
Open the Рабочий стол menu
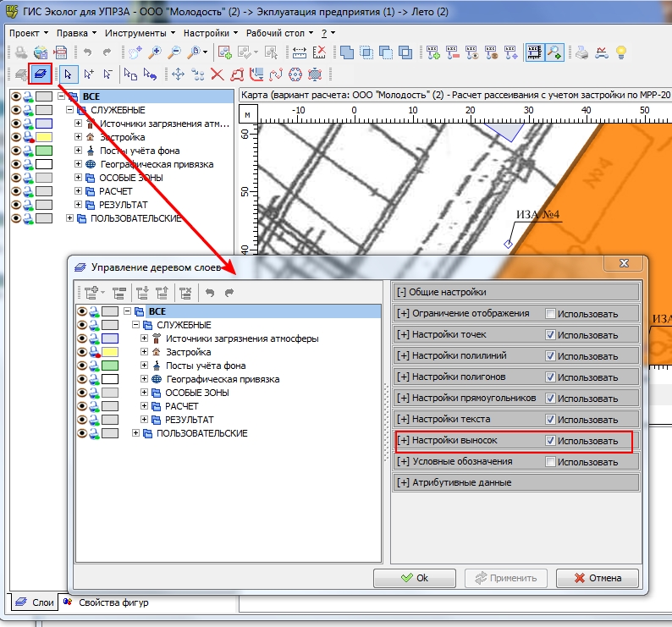(x=279, y=33)
